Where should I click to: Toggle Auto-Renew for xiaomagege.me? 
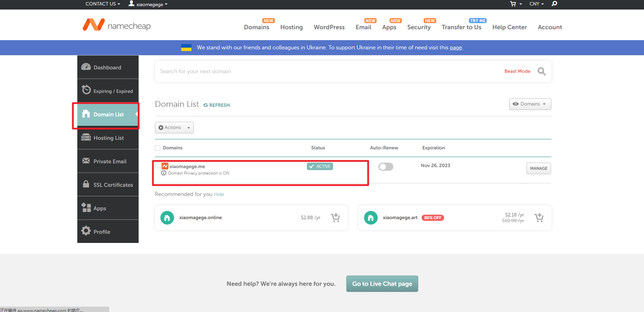click(x=385, y=167)
